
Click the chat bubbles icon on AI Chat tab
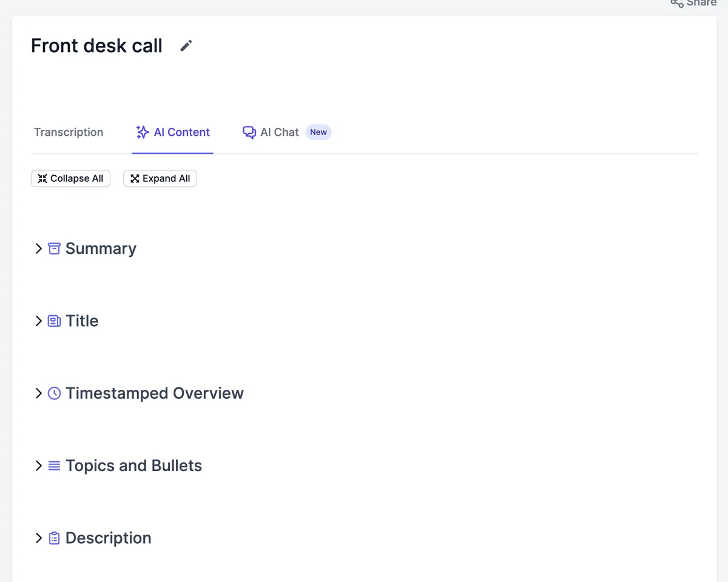249,132
